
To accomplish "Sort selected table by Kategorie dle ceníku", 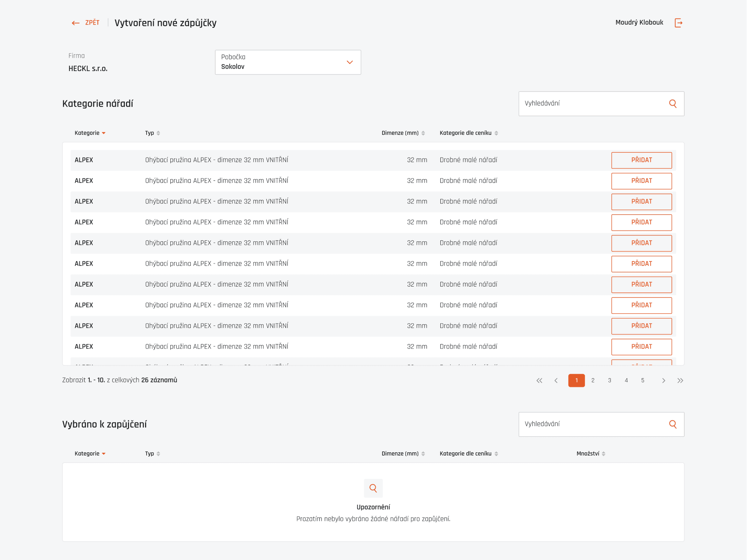I will [496, 454].
